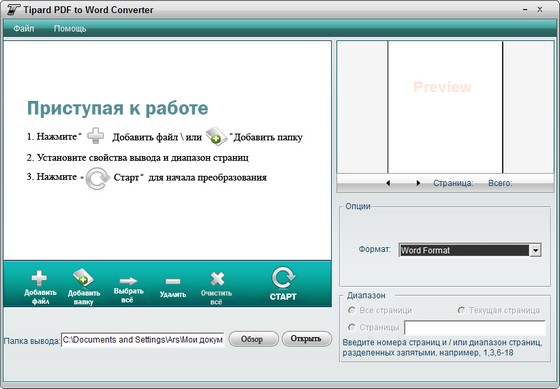Click the Страница: label under preview
This screenshot has height=389, width=560.
[453, 183]
